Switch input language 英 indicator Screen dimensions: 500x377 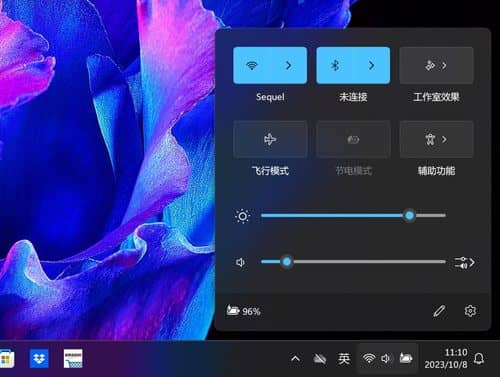click(344, 359)
